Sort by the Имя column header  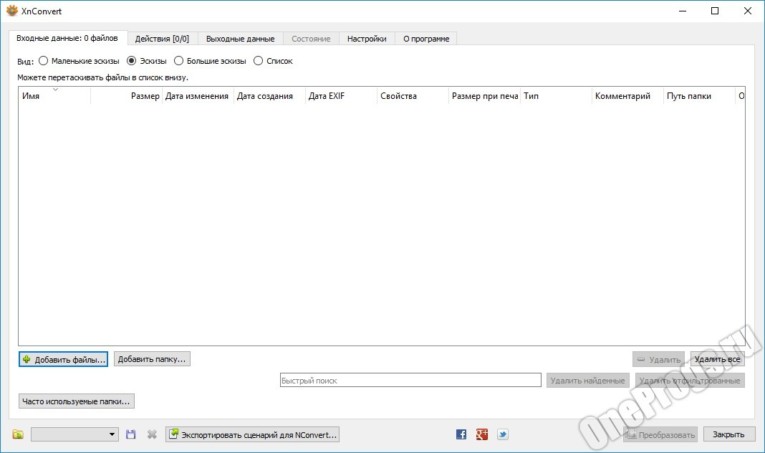click(55, 96)
